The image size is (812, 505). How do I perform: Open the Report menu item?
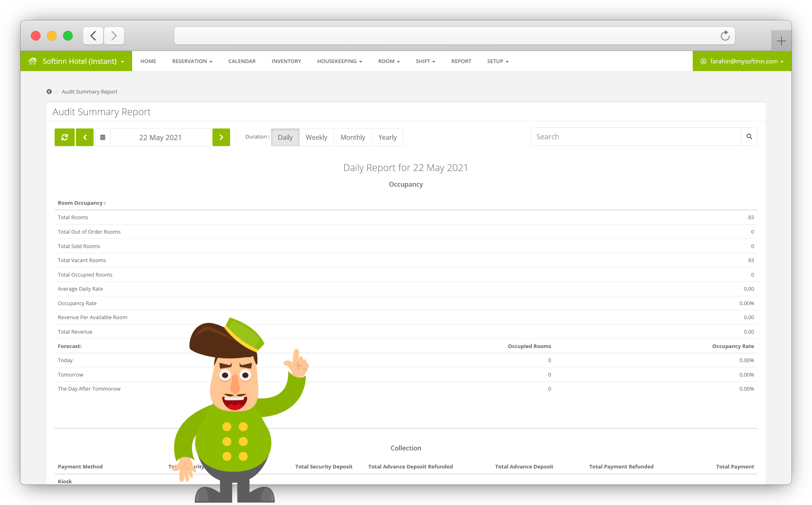tap(461, 61)
